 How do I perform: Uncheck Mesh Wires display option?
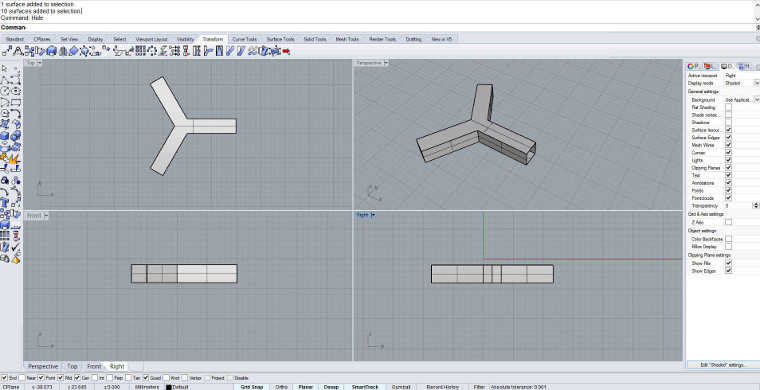click(x=728, y=145)
